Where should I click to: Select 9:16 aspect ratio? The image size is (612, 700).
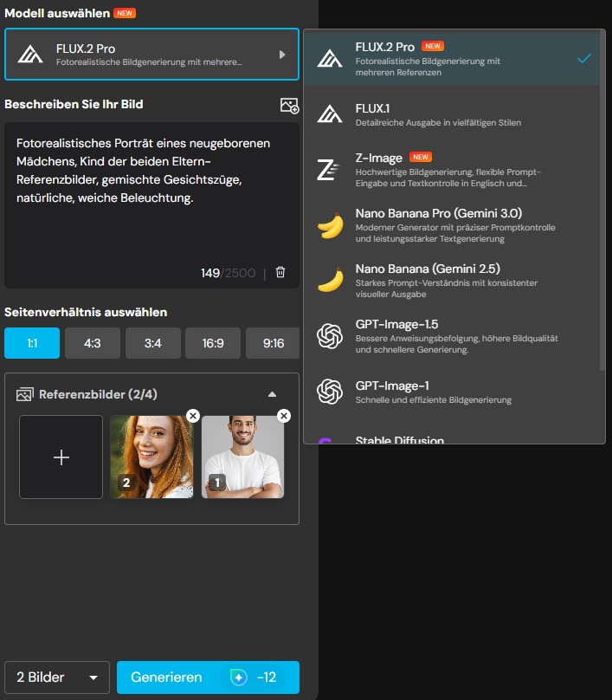[x=273, y=343]
